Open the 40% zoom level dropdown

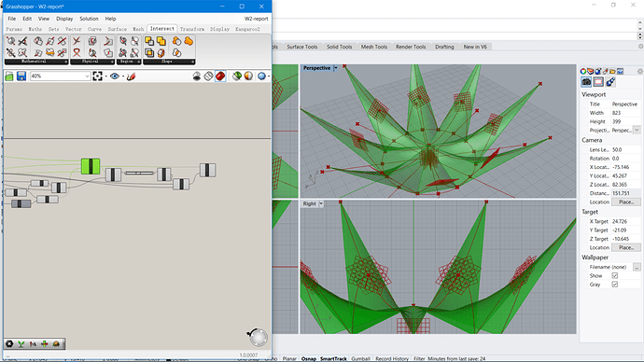point(60,76)
